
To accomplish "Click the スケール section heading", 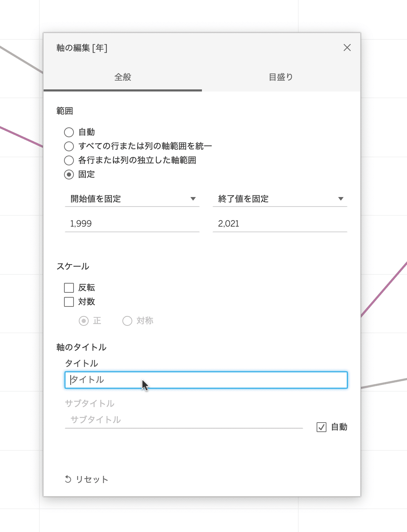I will click(x=73, y=266).
